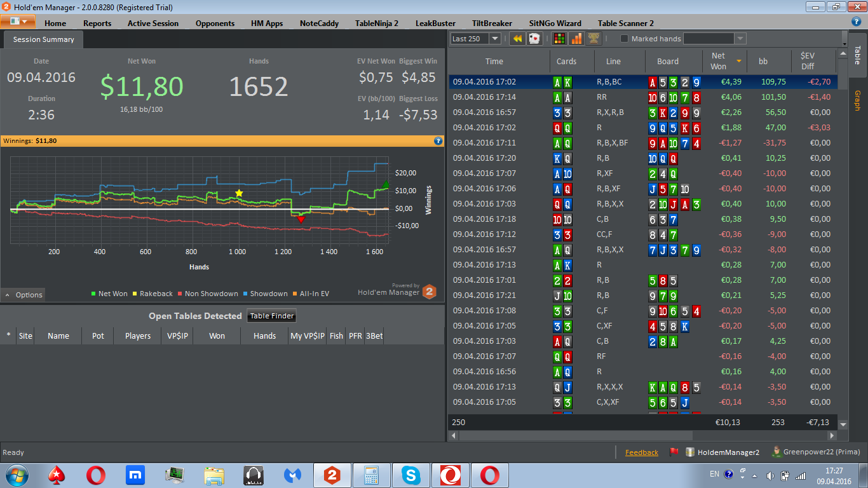Open Maxthon browser from the taskbar
This screenshot has height=488, width=868.
tap(135, 475)
